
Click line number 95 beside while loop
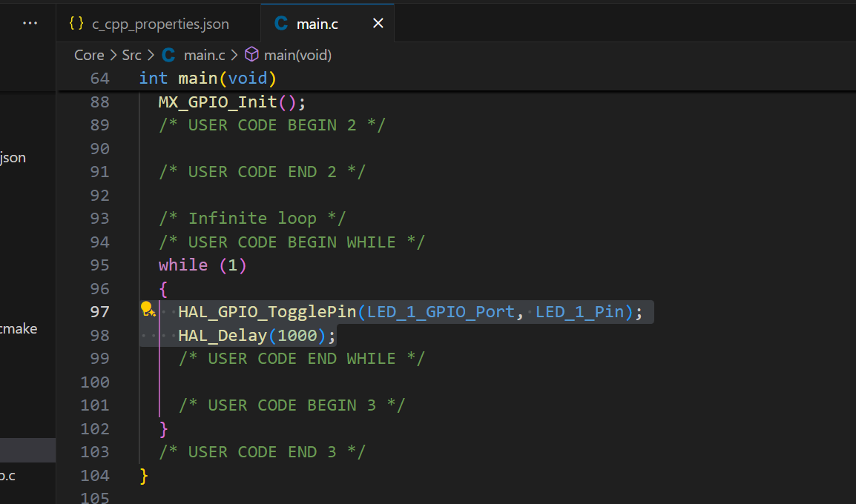99,265
